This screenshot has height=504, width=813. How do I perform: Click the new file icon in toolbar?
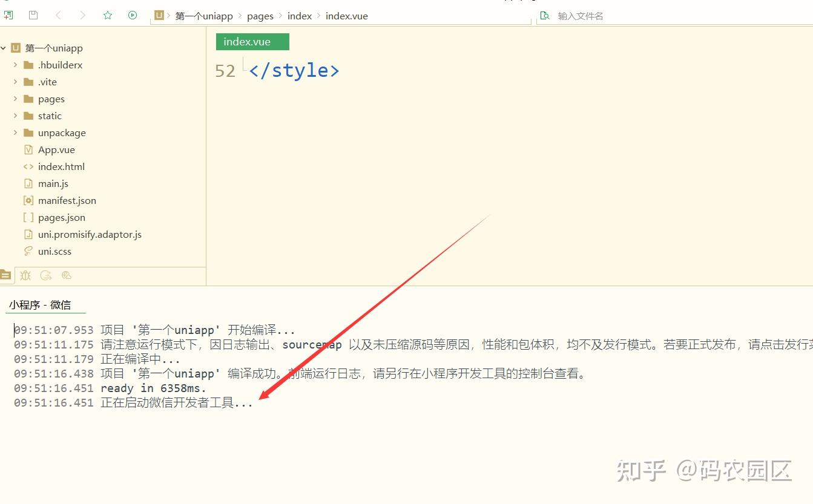pos(8,15)
